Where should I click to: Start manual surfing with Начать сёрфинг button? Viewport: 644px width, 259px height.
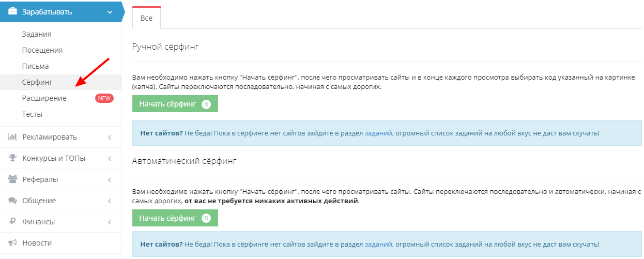point(175,104)
